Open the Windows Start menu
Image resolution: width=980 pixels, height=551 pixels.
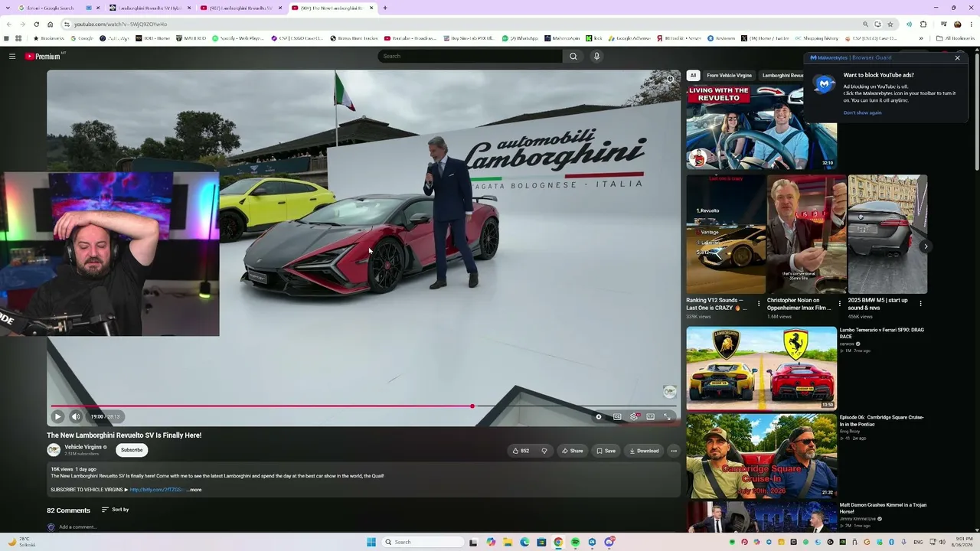371,542
